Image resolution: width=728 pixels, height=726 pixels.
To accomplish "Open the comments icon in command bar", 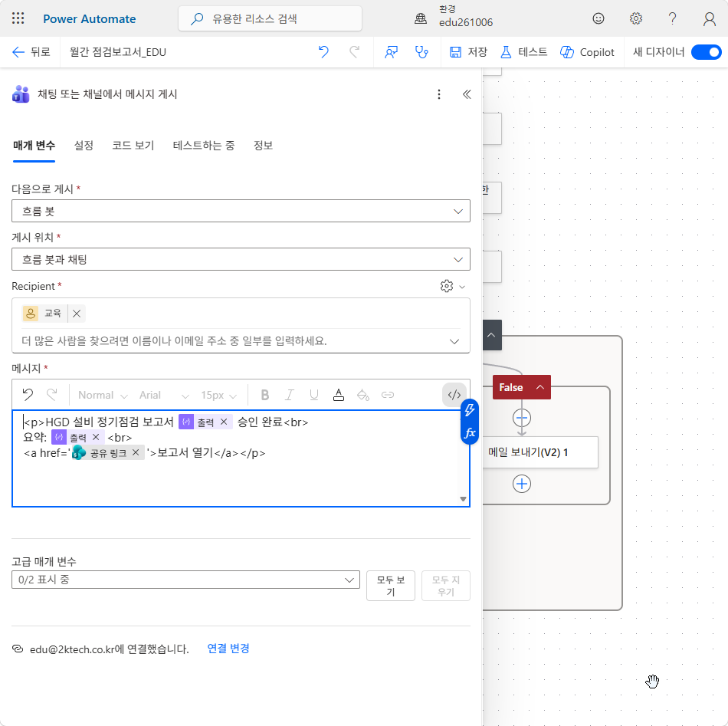I will 391,52.
